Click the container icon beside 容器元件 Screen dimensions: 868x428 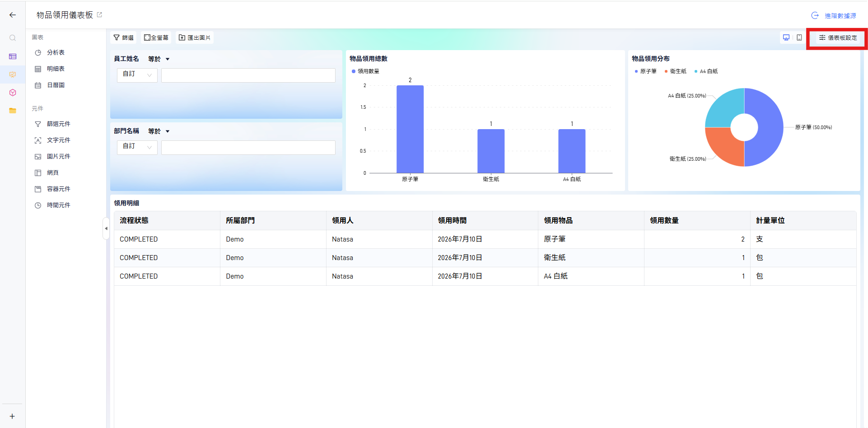tap(38, 189)
